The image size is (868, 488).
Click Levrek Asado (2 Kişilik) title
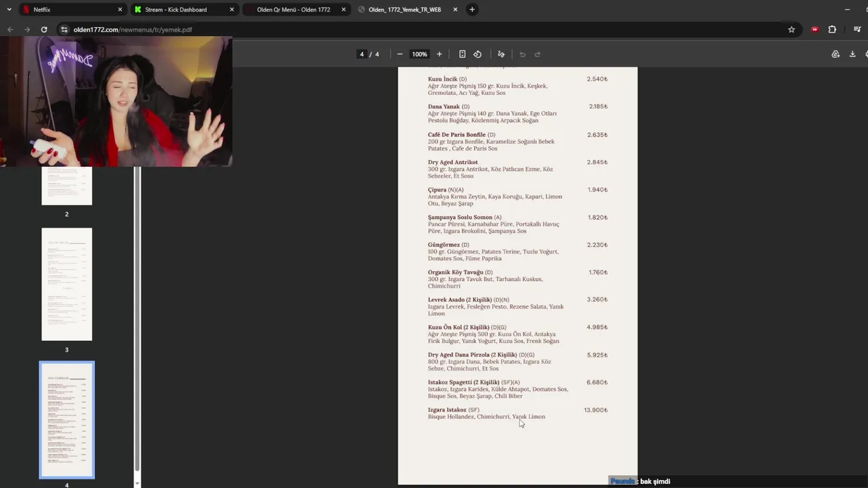point(460,300)
